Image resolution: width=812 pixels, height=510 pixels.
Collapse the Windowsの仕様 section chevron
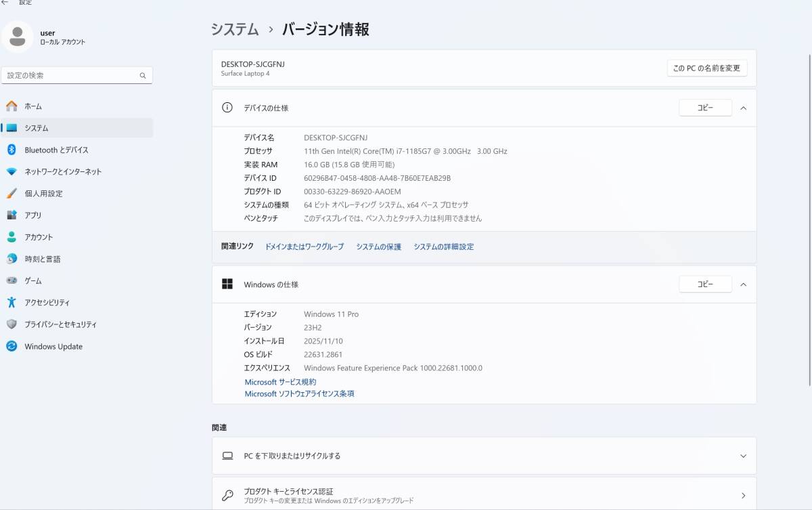click(x=743, y=284)
